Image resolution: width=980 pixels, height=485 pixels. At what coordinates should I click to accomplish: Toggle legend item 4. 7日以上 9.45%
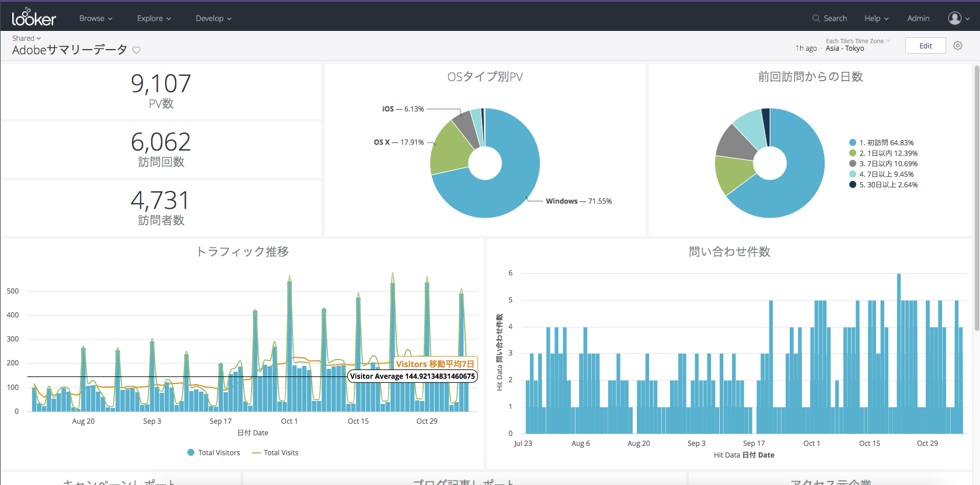881,174
